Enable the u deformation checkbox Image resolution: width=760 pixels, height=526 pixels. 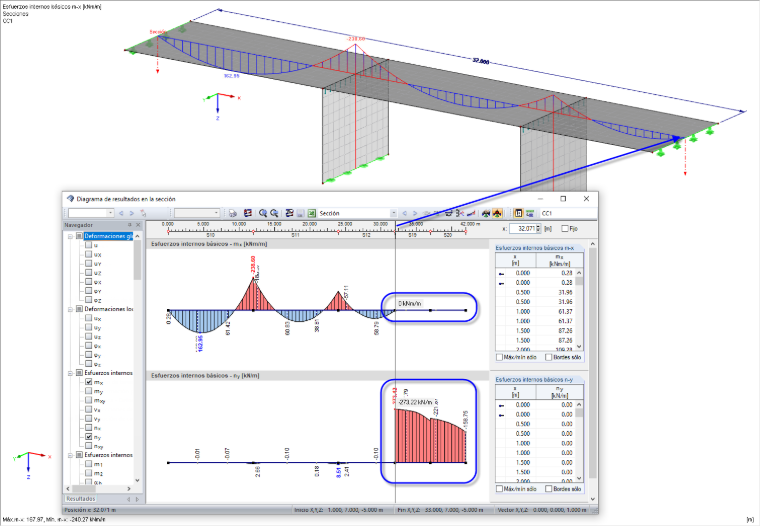click(89, 245)
